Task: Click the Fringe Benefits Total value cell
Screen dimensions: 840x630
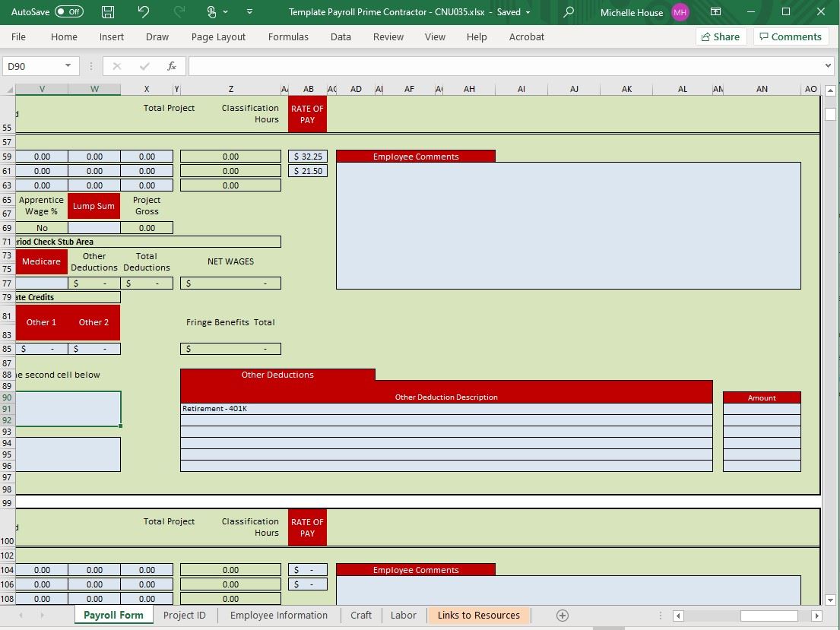Action: (230, 349)
